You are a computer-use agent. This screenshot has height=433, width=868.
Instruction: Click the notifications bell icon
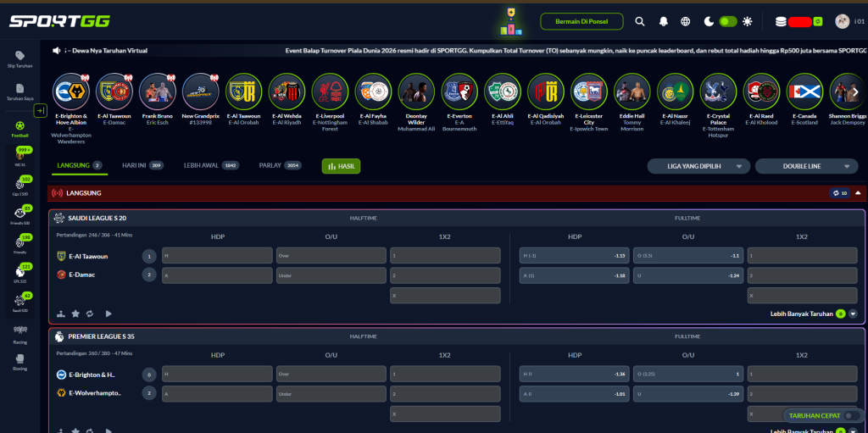click(664, 21)
